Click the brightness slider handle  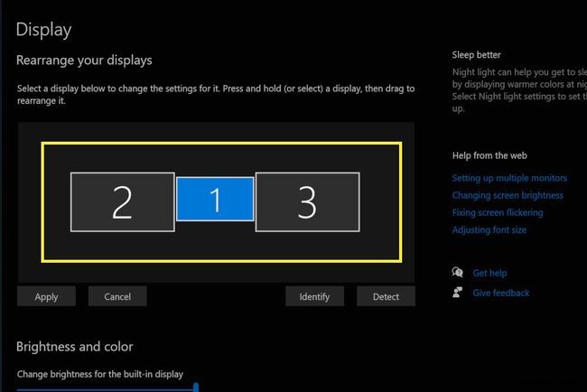coord(196,387)
